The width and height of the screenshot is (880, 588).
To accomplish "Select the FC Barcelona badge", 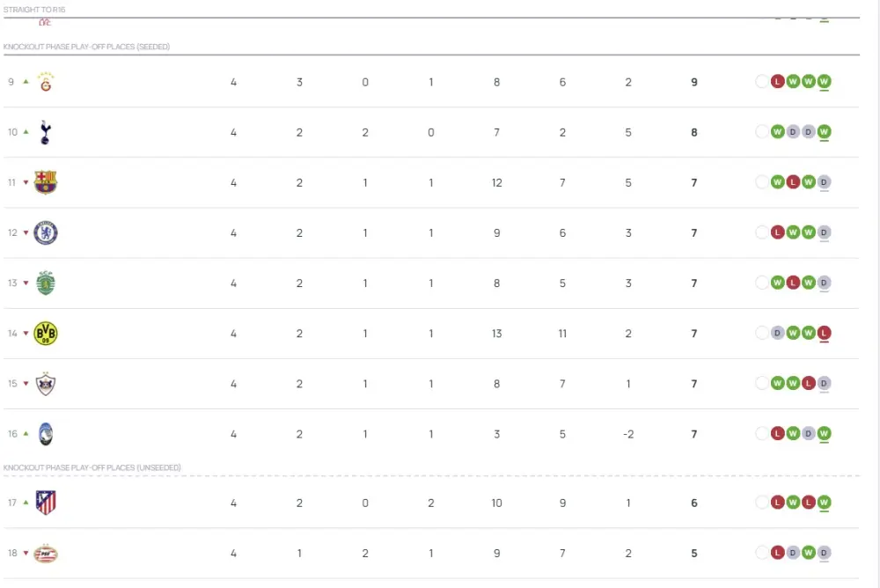I will click(x=46, y=183).
